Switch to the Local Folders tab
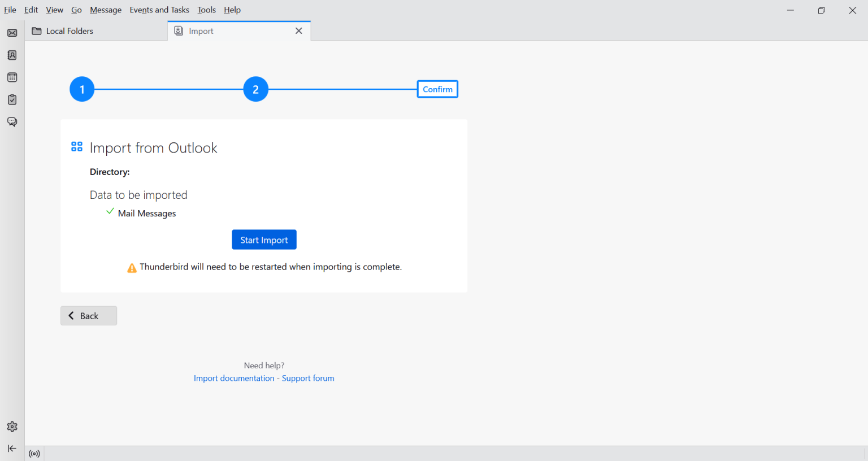868x461 pixels. (70, 31)
